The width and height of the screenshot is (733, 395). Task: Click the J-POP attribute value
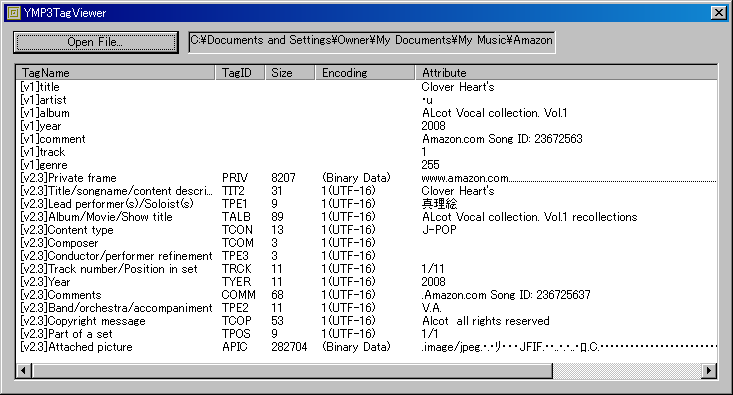[439, 230]
